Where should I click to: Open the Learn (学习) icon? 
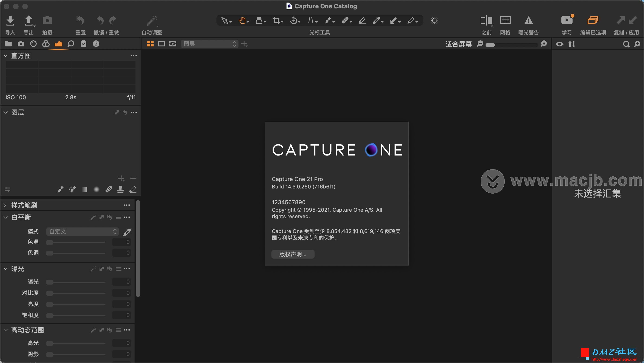(567, 20)
